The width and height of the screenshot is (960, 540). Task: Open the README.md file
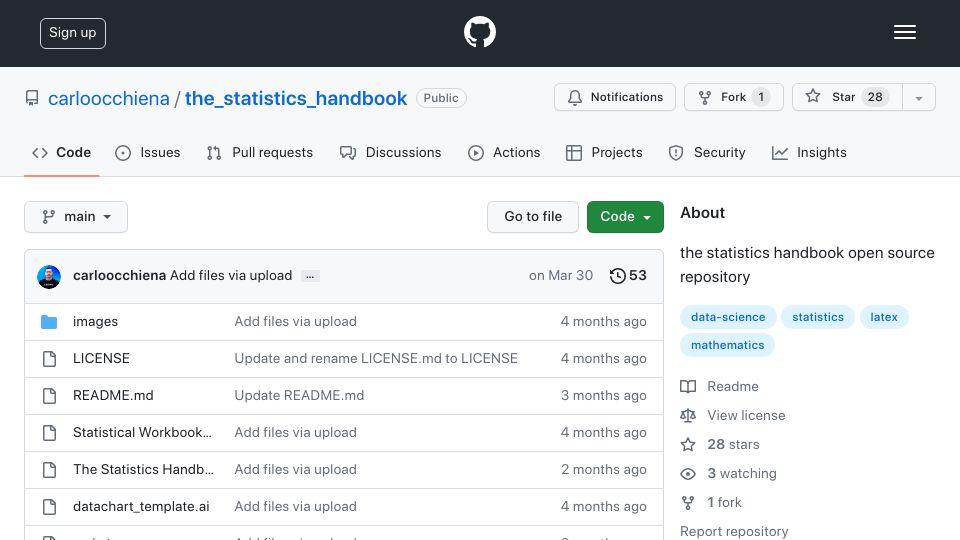click(113, 396)
